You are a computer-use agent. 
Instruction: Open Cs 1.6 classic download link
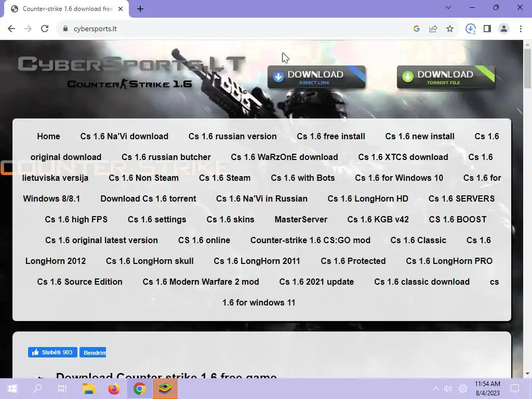(422, 282)
